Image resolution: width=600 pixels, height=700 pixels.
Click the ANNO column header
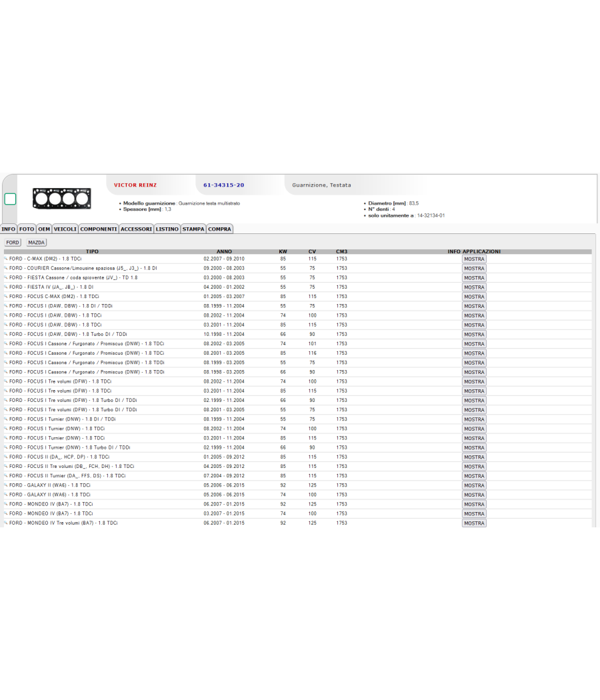click(x=224, y=251)
